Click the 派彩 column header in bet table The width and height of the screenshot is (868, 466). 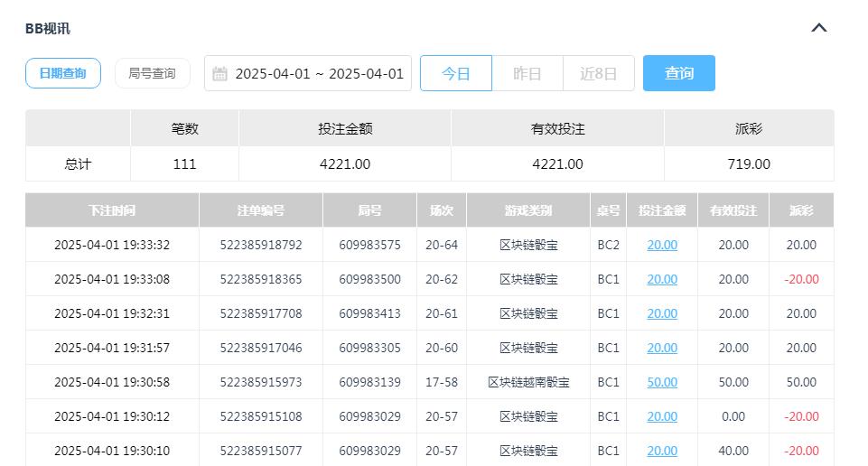click(x=800, y=210)
